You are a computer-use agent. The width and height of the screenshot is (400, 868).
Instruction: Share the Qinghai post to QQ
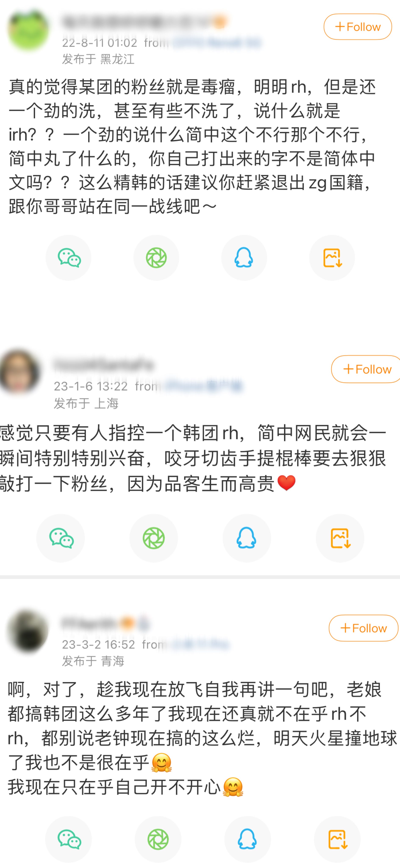tap(248, 839)
